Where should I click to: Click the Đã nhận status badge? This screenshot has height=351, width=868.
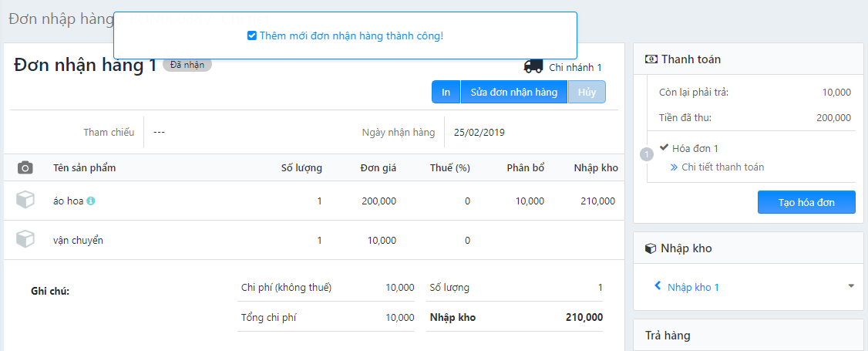187,65
